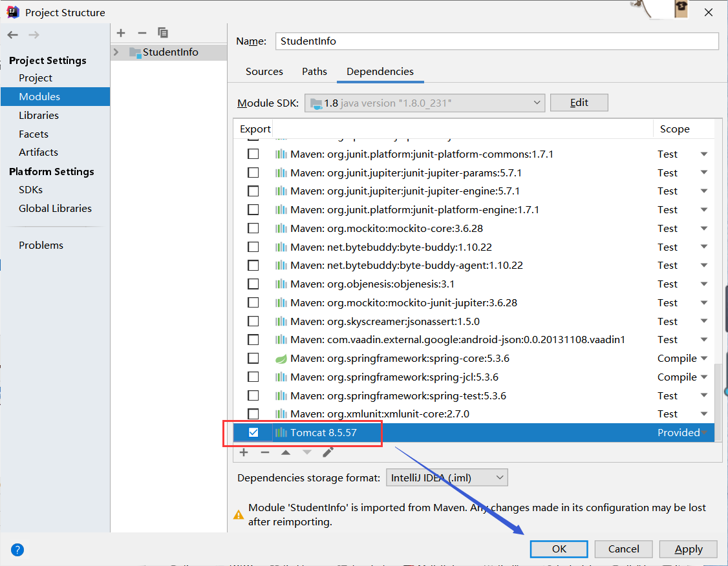Check export for byte-buddy-agent:1.10.22
Viewport: 728px width, 566px height.
(253, 266)
